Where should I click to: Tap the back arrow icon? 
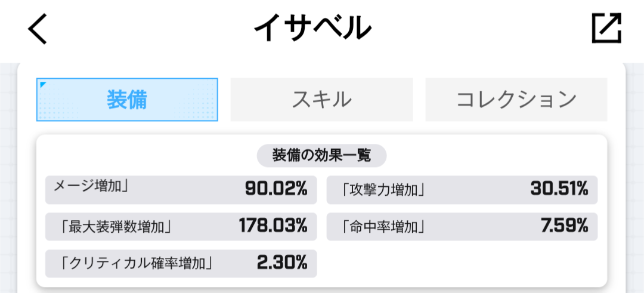(38, 29)
